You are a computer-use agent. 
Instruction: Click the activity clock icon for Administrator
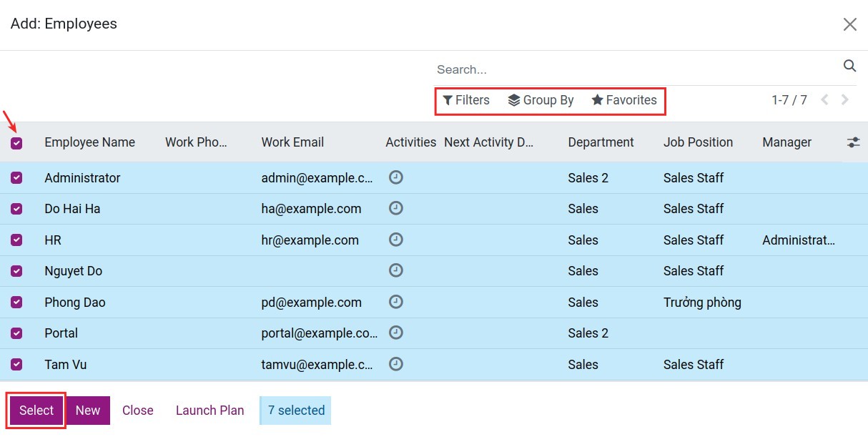point(396,177)
